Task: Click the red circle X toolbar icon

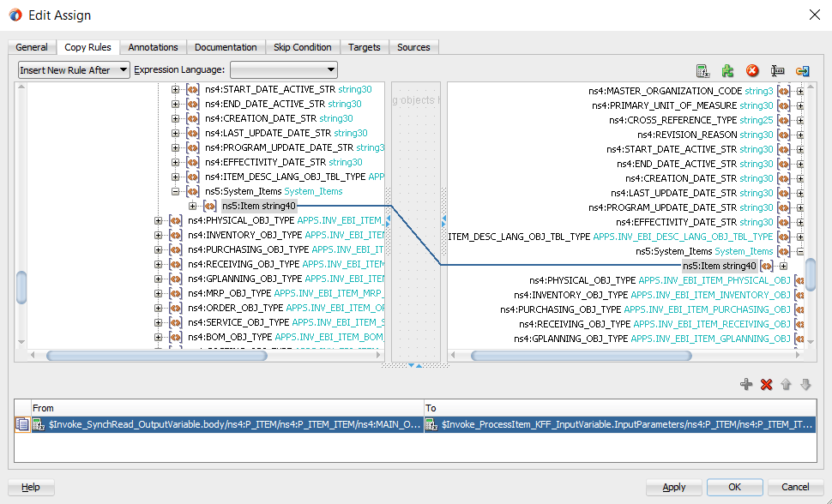Action: click(752, 70)
